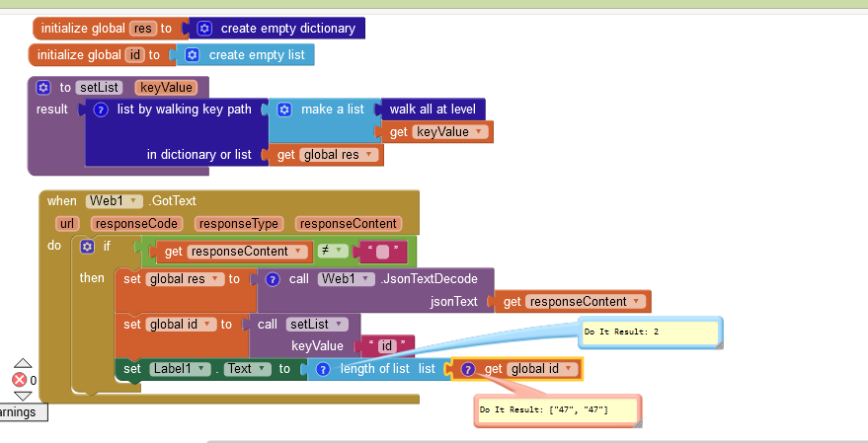Click question mark on list by walking key path
The image size is (868, 443).
click(100, 110)
